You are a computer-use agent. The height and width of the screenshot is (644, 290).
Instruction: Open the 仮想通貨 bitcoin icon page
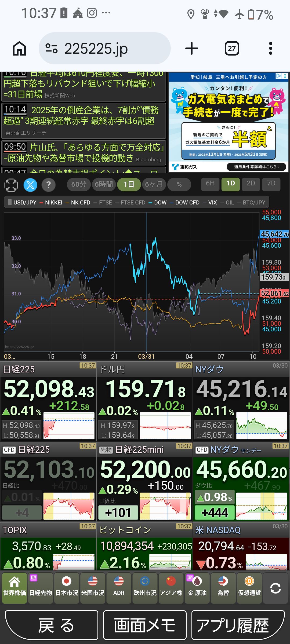tap(249, 588)
